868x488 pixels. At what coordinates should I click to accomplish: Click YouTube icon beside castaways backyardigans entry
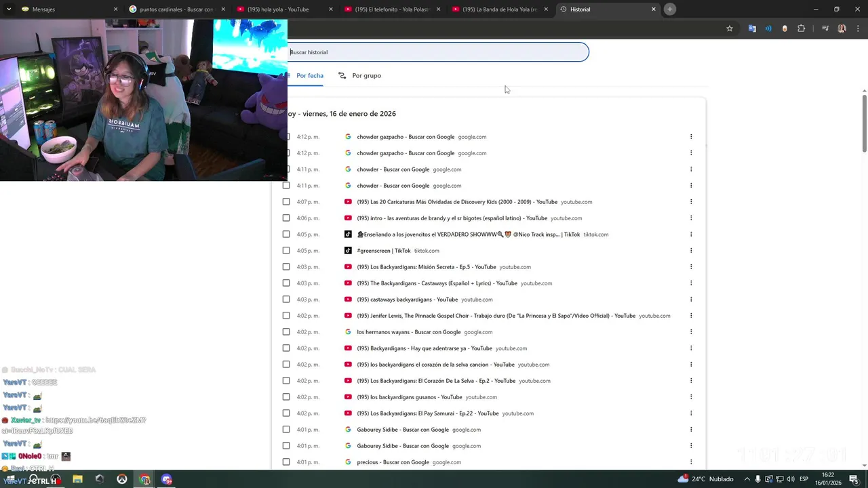348,300
